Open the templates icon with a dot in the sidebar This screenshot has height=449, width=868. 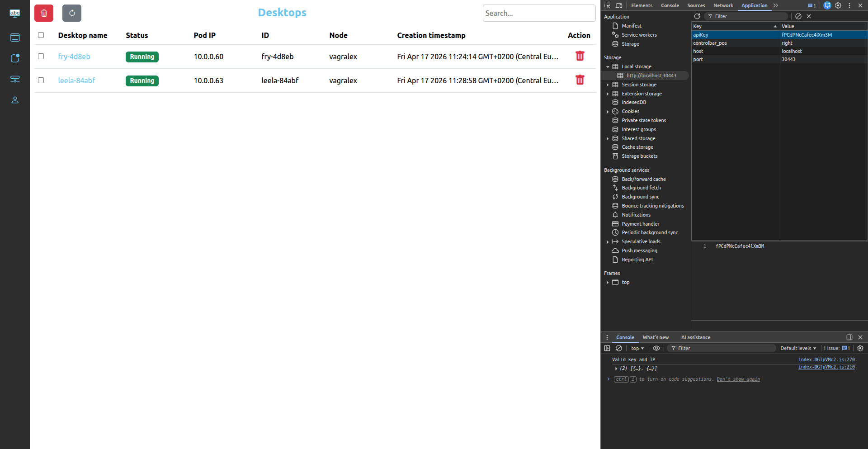click(x=15, y=58)
